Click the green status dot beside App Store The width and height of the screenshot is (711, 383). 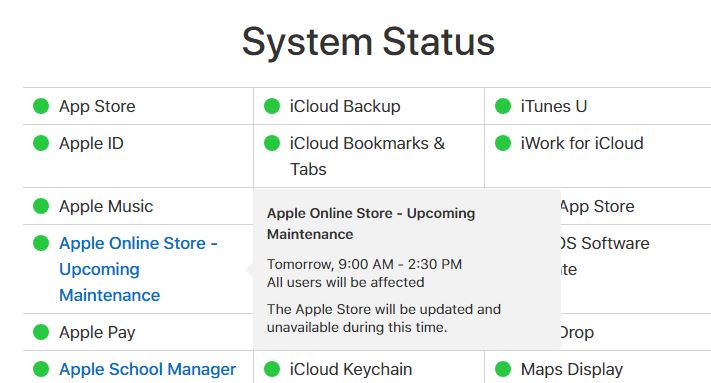point(41,106)
